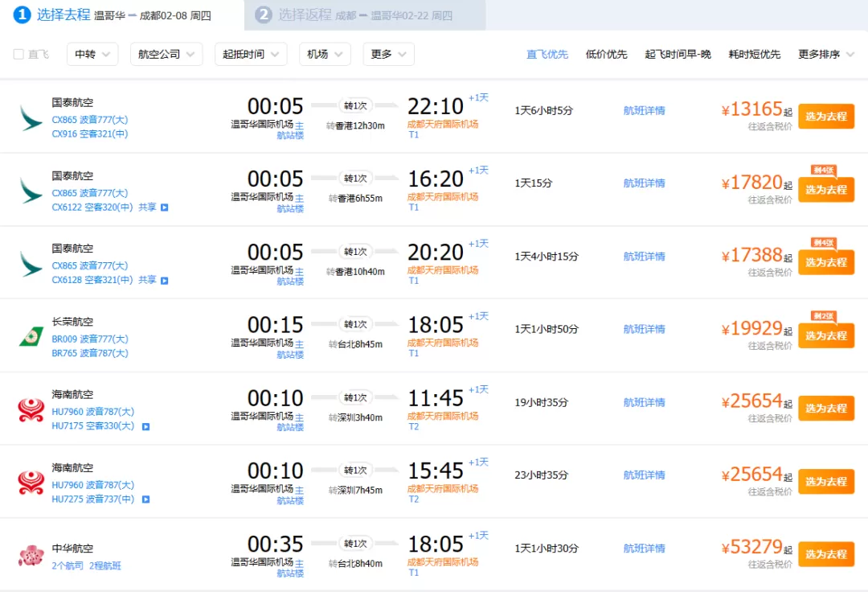Viewport: 868px width, 592px height.
Task: Click the 剩4张 tag on the ¥17388 flight
Action: (x=824, y=243)
